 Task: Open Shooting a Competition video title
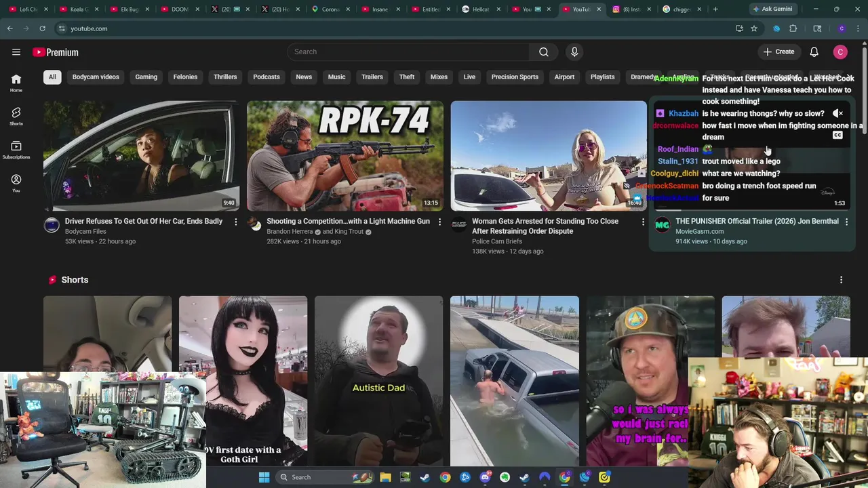click(348, 222)
